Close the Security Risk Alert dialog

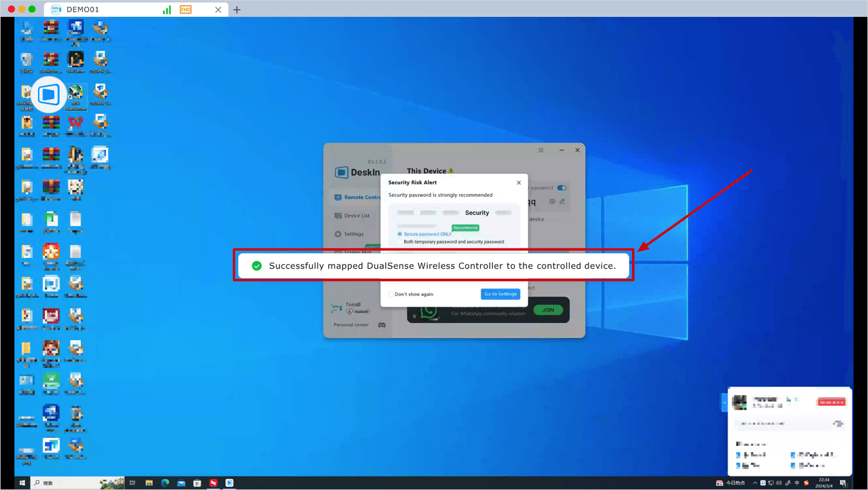point(519,183)
